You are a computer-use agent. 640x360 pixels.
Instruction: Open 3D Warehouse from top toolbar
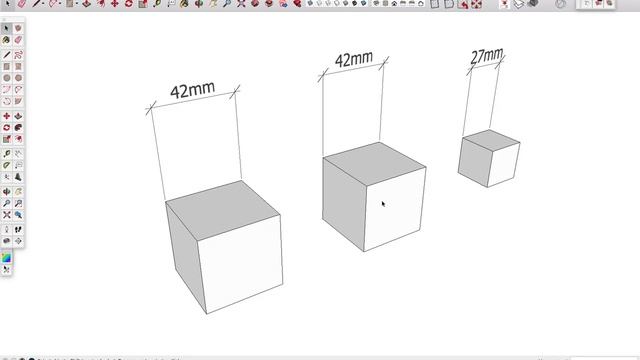[x=255, y=4]
